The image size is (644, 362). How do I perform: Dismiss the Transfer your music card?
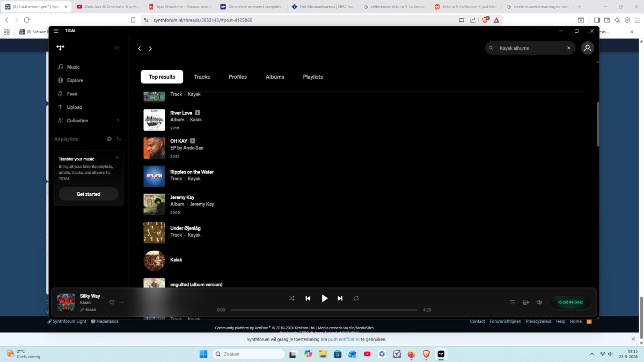click(x=117, y=158)
